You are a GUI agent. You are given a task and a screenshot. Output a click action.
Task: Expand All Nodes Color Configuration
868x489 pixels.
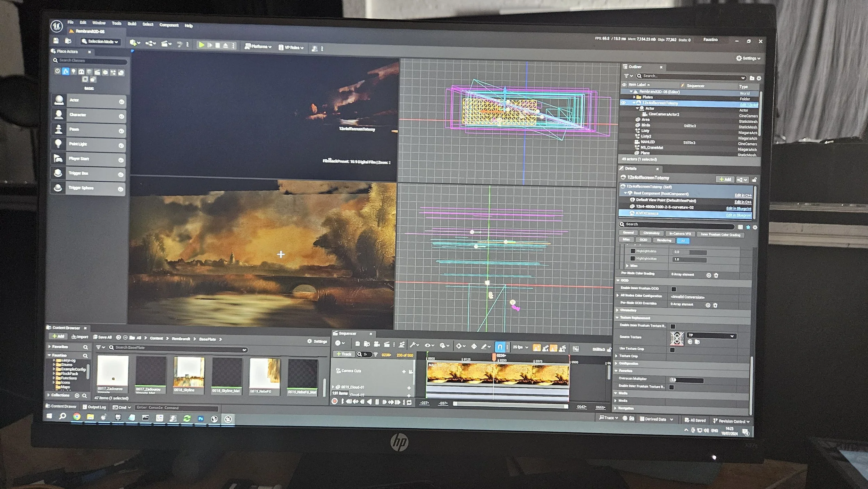(x=618, y=296)
